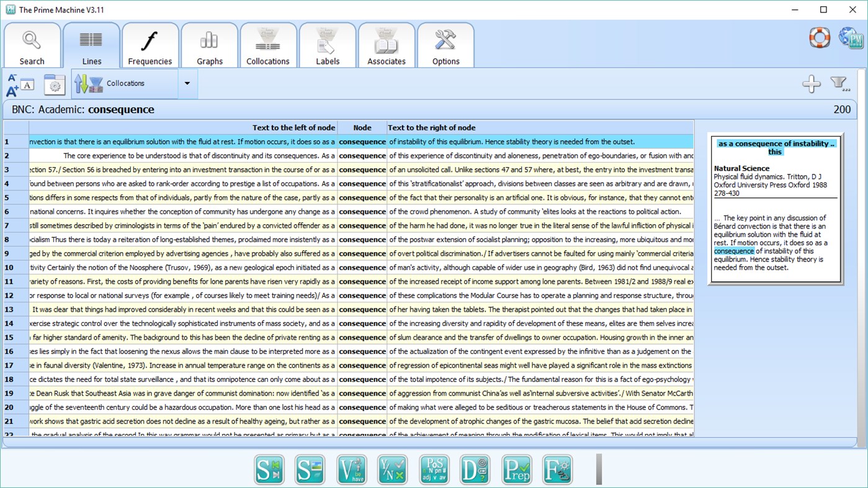Click the F weather label button
This screenshot has width=868, height=488.
(x=558, y=469)
